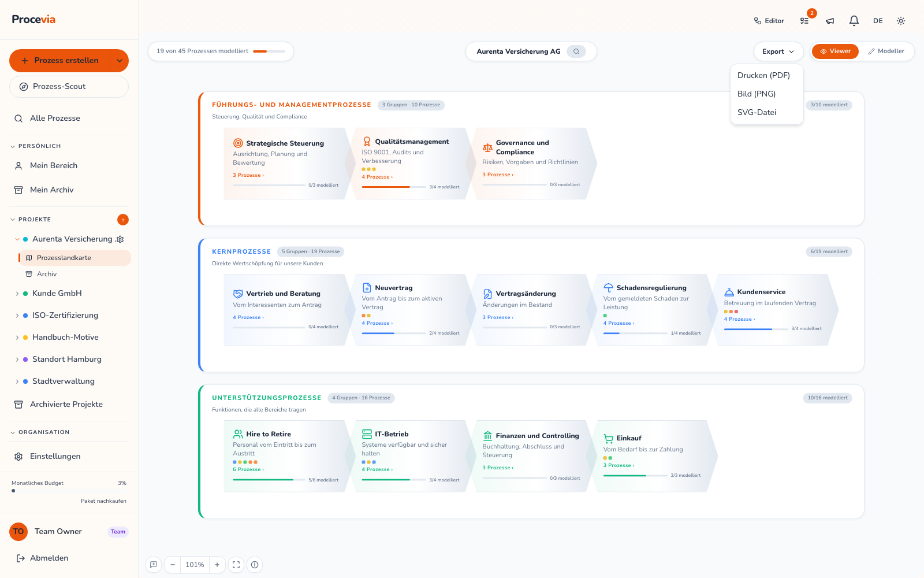Click the Vertragsänderung document edit icon
Image resolution: width=924 pixels, height=578 pixels.
[x=487, y=294]
